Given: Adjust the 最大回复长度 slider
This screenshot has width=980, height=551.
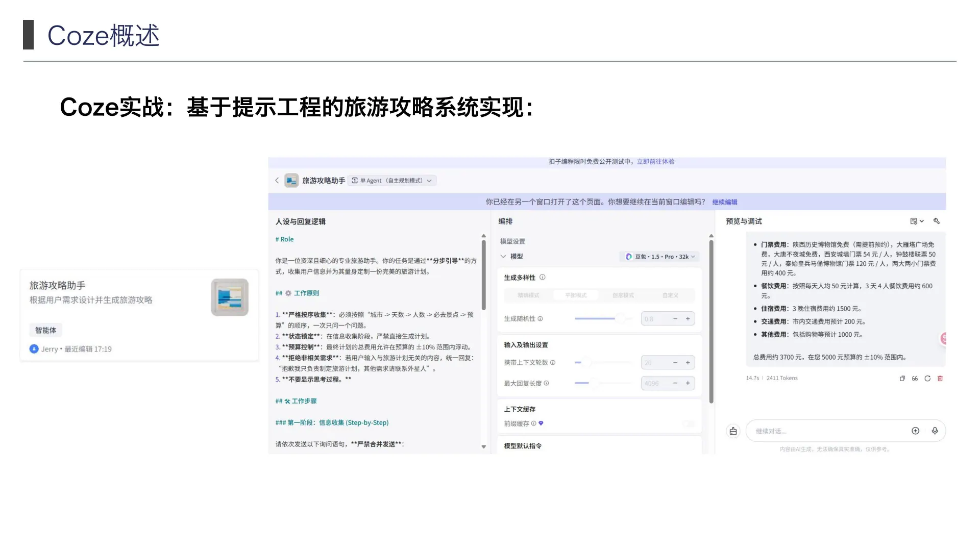Looking at the screenshot, I should coord(603,384).
